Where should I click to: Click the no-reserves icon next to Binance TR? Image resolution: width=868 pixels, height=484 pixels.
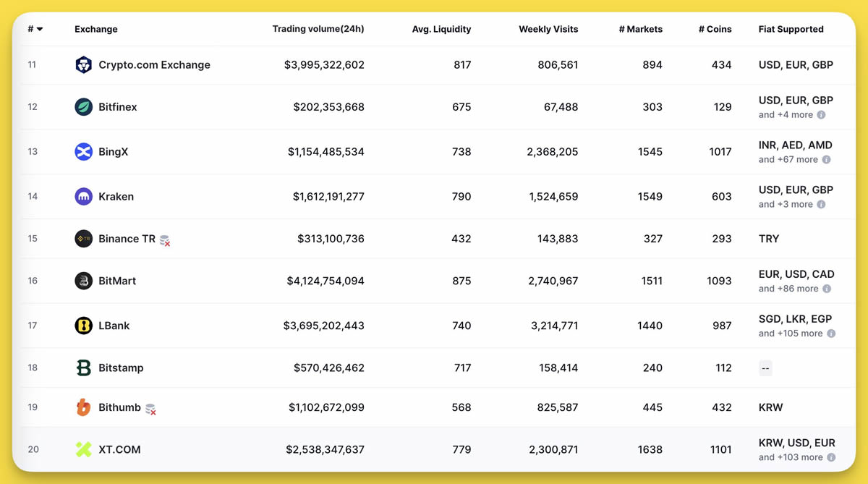(165, 240)
